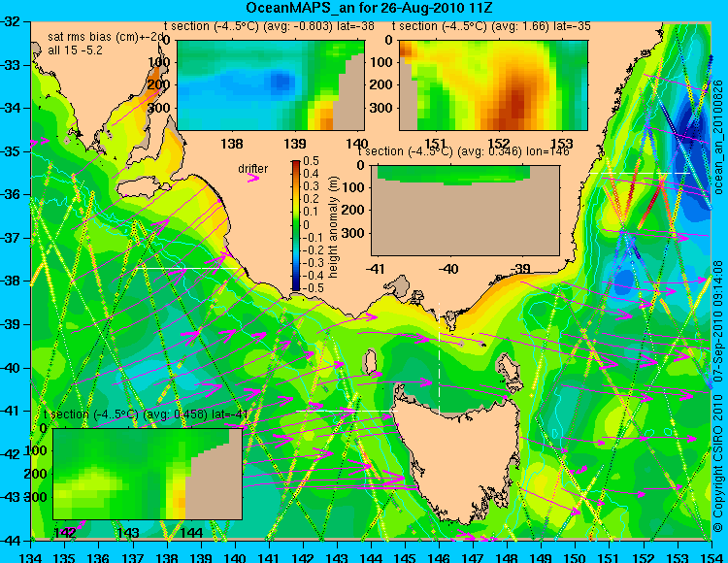The width and height of the screenshot is (728, 563).
Task: Click the -38 latitude axis label
Action: 11,281
